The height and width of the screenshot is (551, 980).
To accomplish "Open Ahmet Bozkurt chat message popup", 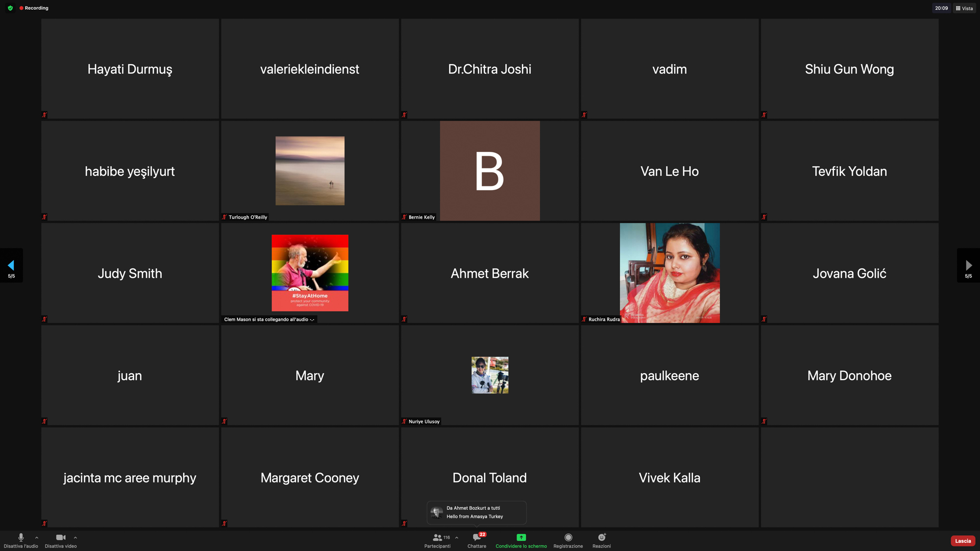I will pos(476,512).
